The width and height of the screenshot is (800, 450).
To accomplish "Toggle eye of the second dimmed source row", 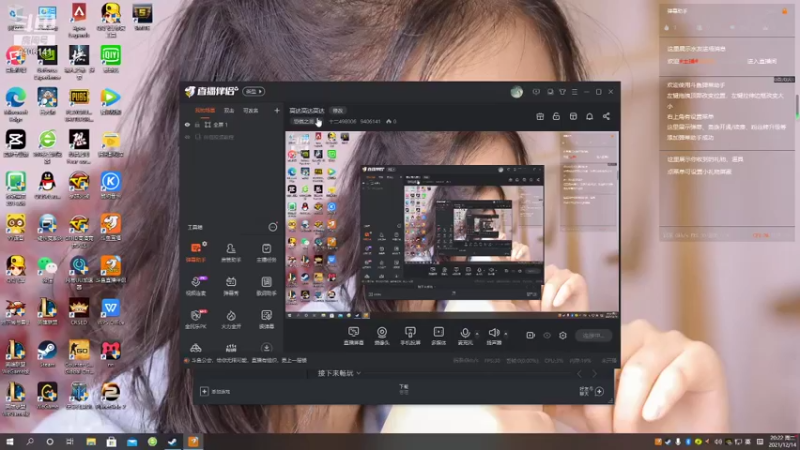I will [x=187, y=137].
